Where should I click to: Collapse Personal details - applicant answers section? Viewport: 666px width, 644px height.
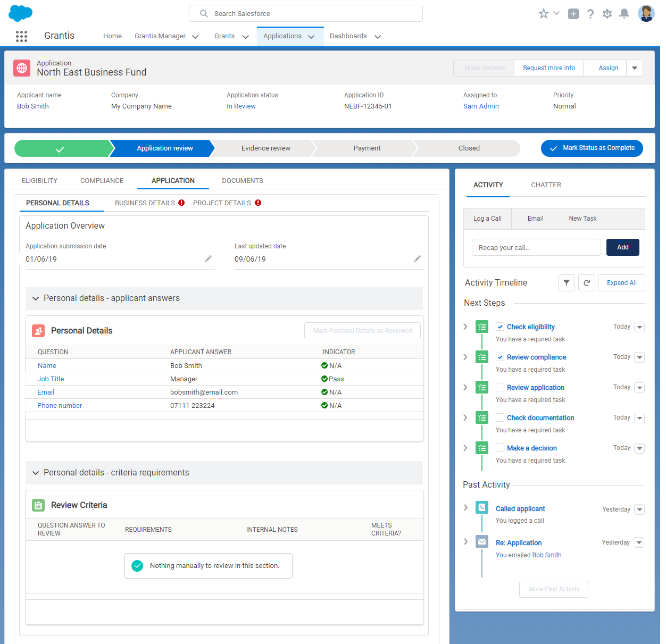[x=36, y=298]
